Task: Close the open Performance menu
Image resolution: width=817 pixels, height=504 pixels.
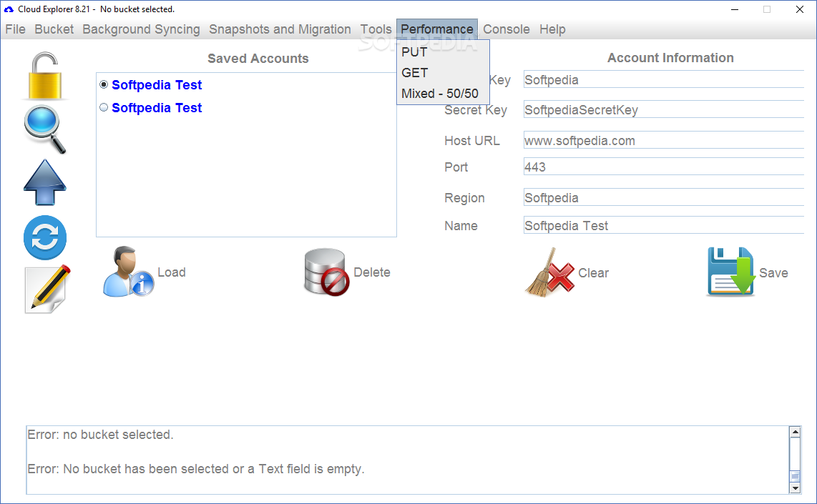Action: (x=436, y=29)
